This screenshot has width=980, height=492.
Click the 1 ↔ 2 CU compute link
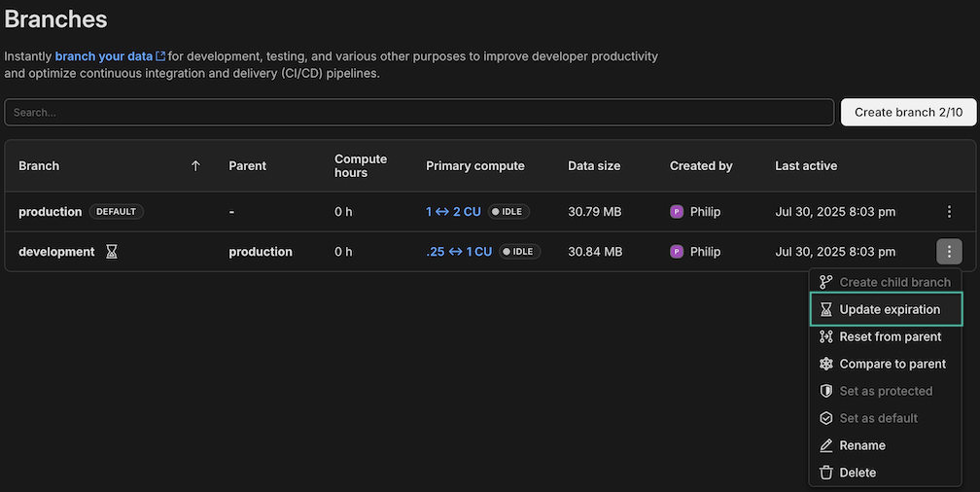(453, 211)
